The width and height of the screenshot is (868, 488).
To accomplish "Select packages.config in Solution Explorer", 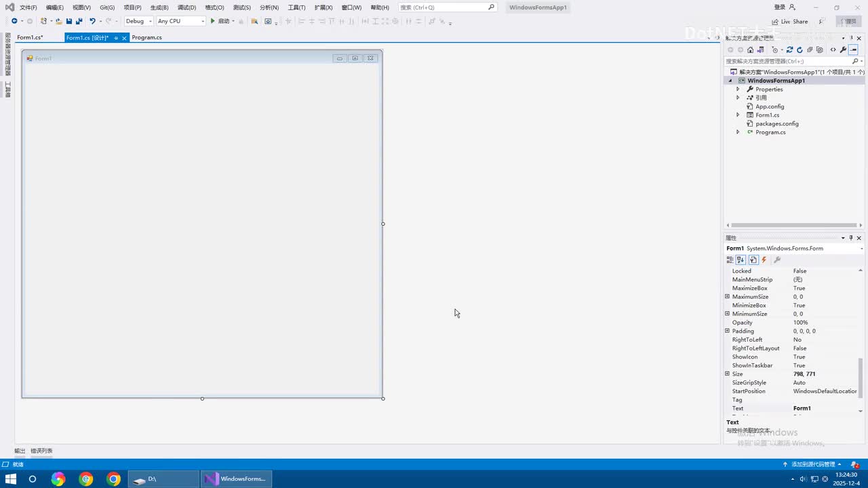I will click(777, 124).
